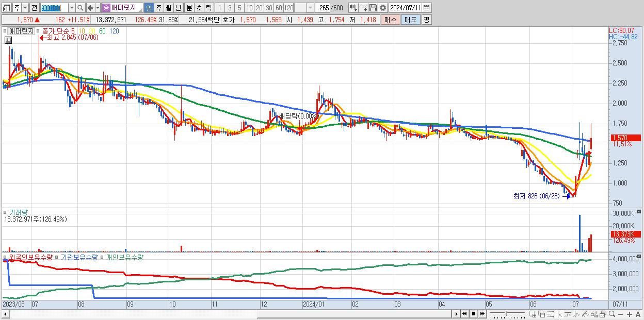Zoom in chart with plus icon
Viewport: 644px width, 320px height.
click(630, 314)
